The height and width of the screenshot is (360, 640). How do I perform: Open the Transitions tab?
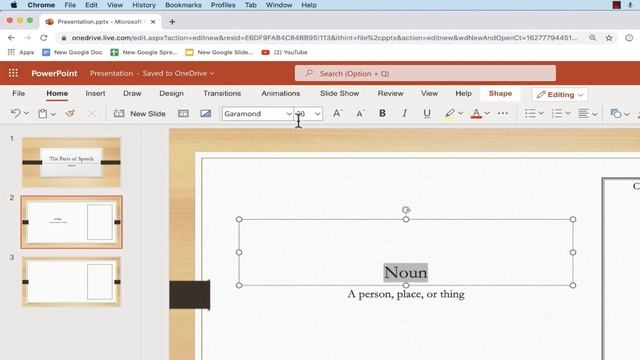tap(222, 93)
